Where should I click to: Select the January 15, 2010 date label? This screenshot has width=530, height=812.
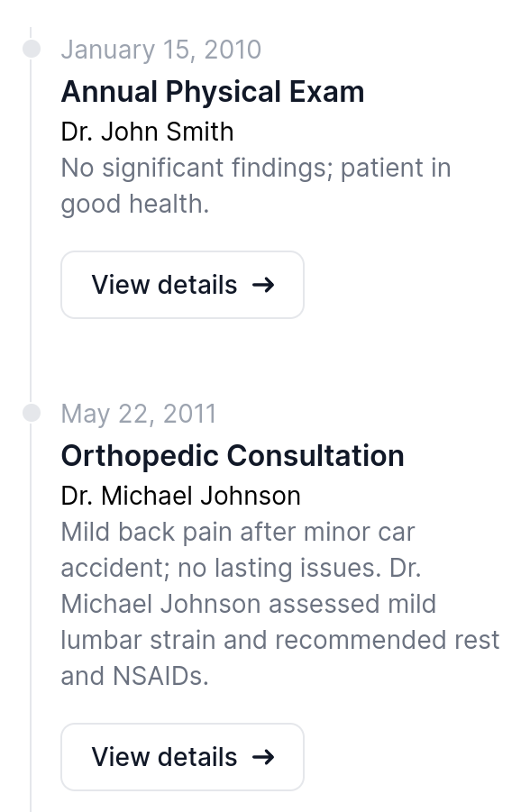coord(160,50)
